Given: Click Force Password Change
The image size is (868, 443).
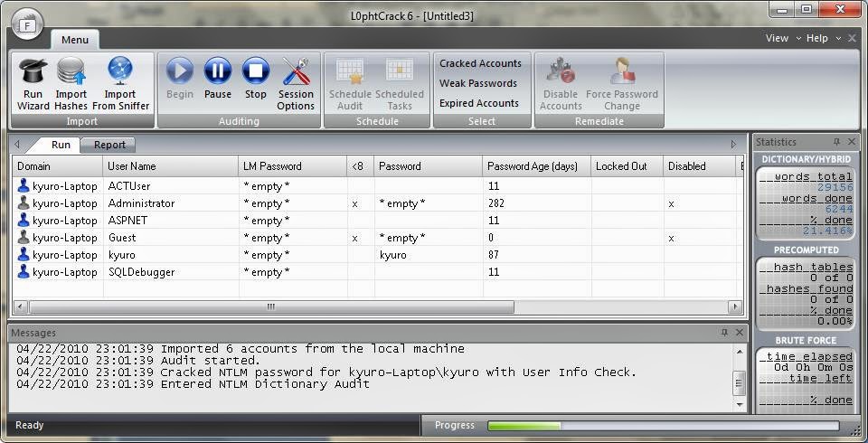Looking at the screenshot, I should pos(622,83).
